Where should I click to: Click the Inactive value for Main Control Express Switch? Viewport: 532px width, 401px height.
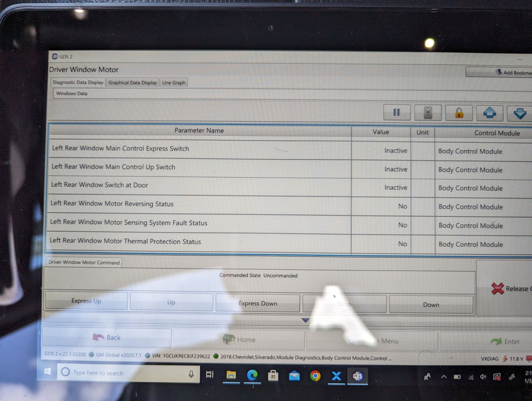395,151
